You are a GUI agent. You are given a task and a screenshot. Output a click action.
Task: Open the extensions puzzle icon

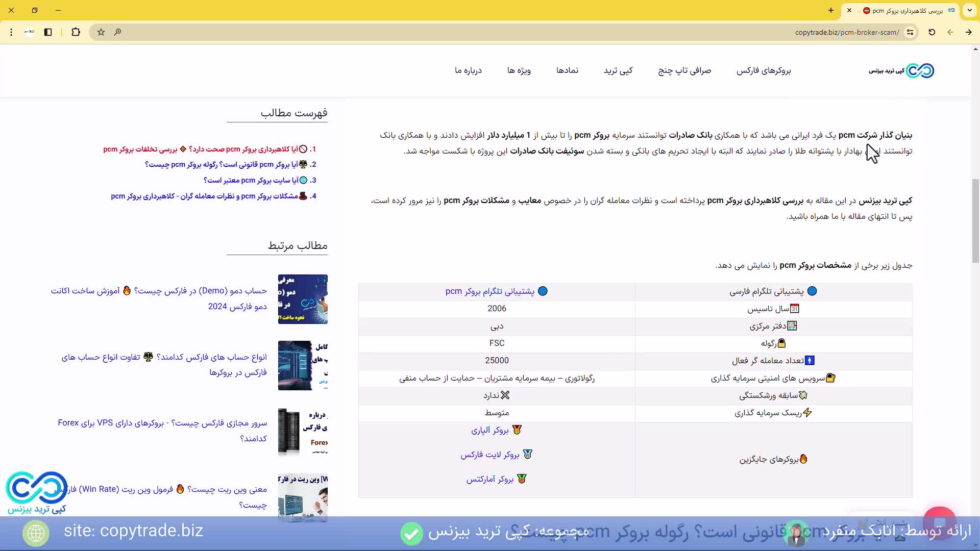coord(76,32)
